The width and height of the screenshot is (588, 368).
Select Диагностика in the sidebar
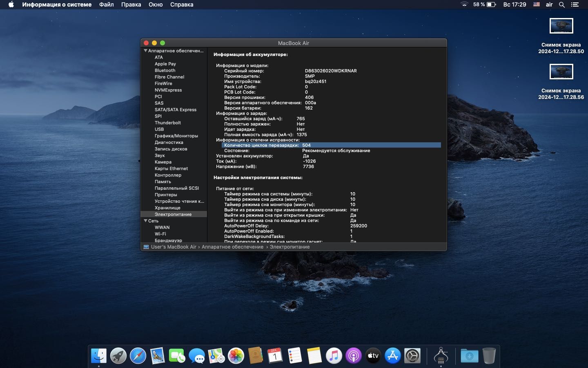pyautogui.click(x=169, y=142)
